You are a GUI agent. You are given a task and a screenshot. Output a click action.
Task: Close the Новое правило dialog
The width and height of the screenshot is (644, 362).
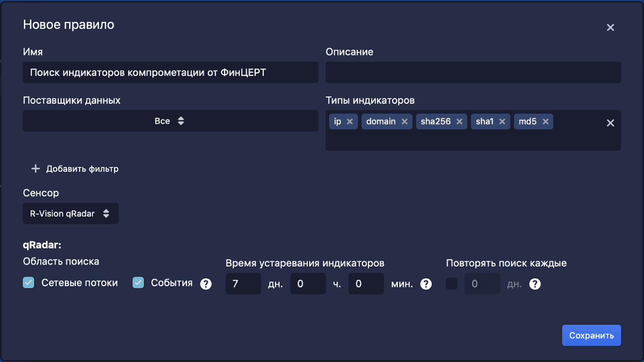tap(610, 27)
